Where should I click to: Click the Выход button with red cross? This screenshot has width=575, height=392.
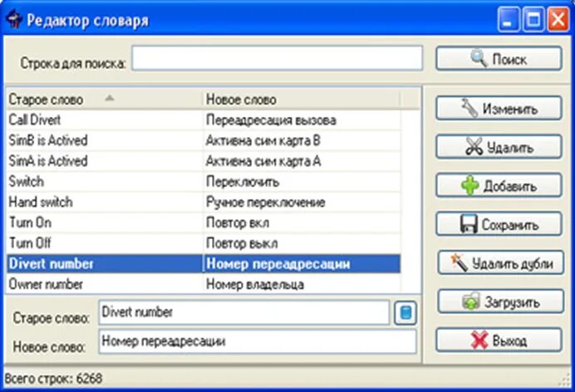tap(499, 340)
